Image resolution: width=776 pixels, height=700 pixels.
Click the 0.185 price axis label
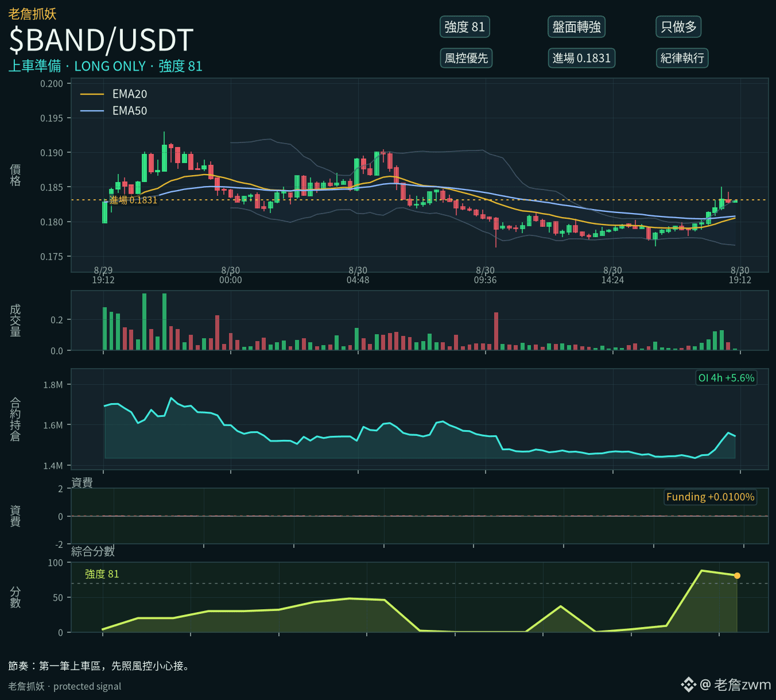point(52,187)
